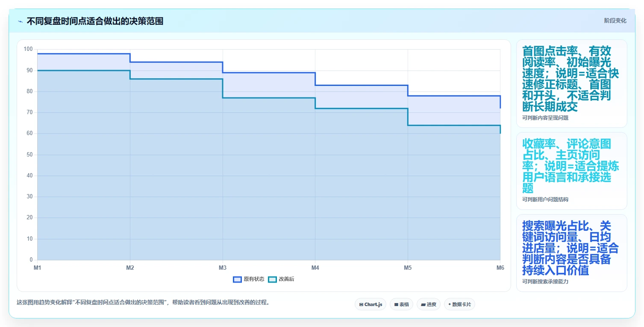The image size is (644, 327).
Task: Toggle the 改善后 legend entry
Action: (281, 279)
